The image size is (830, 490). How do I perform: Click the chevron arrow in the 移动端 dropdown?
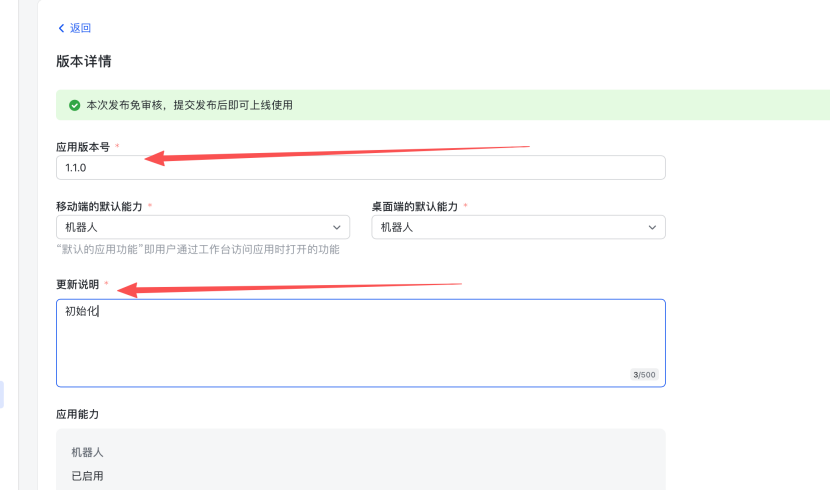337,227
